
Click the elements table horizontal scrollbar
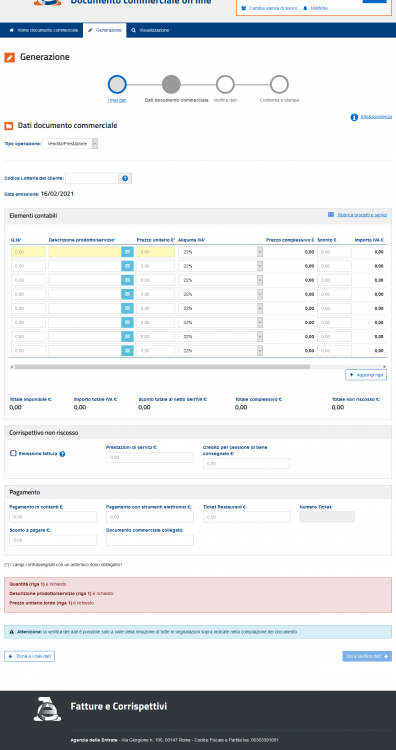coord(162,367)
